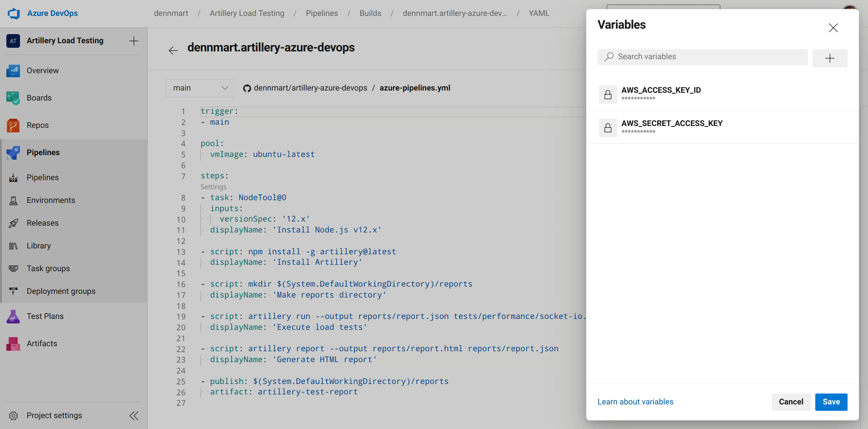Click the Artillery Load Testing project title
The height and width of the screenshot is (429, 868).
65,40
